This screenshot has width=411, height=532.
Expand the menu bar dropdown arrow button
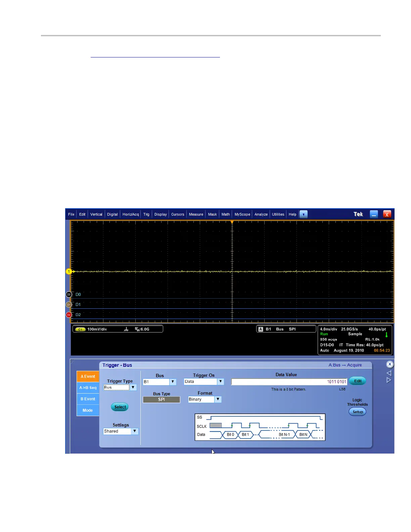[x=304, y=214]
